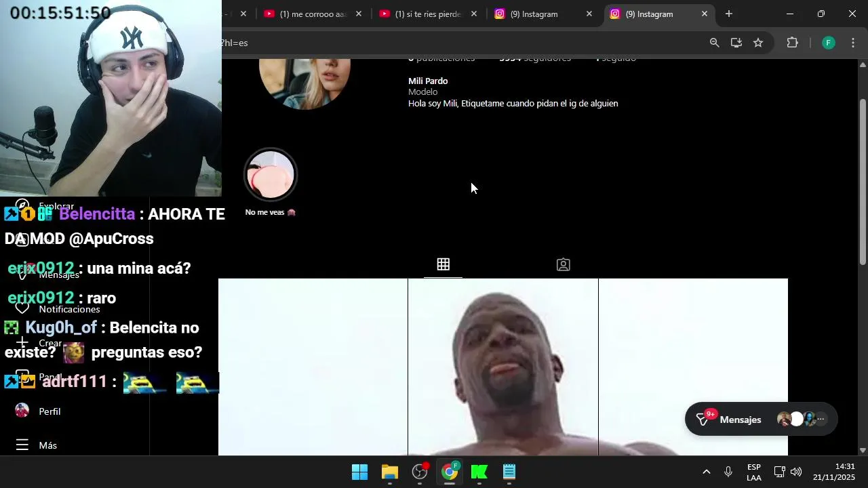Click the Belencitta username in chat overlay
The height and width of the screenshot is (488, 868).
pos(97,214)
